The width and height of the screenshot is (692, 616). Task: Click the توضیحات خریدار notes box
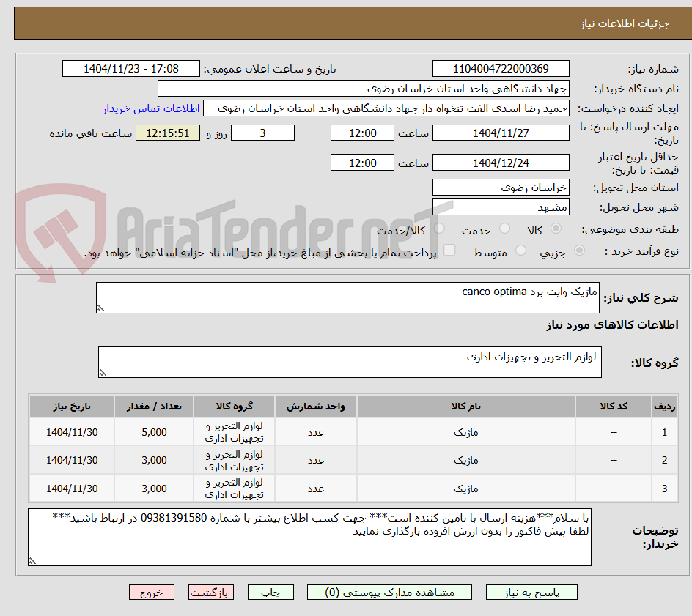coord(310,537)
